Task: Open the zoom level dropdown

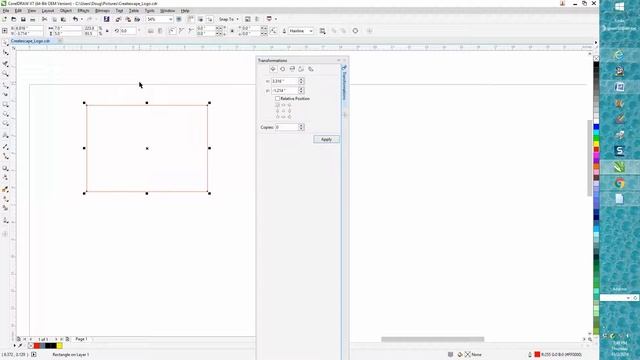Action: pyautogui.click(x=171, y=19)
